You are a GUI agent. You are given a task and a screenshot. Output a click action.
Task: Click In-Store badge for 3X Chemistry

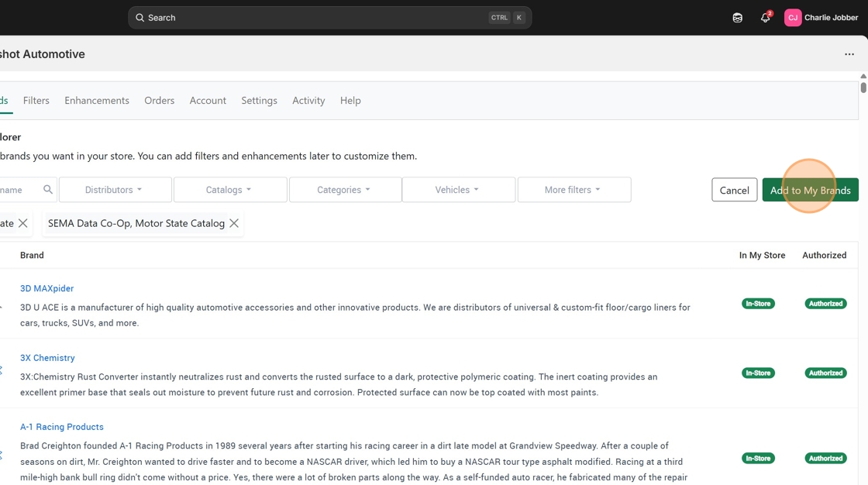click(x=759, y=373)
